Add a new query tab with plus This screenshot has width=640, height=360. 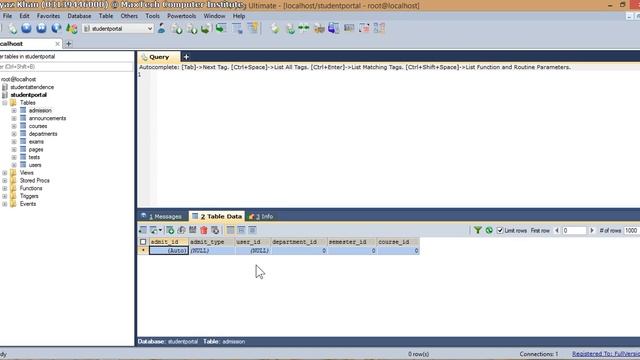(186, 57)
